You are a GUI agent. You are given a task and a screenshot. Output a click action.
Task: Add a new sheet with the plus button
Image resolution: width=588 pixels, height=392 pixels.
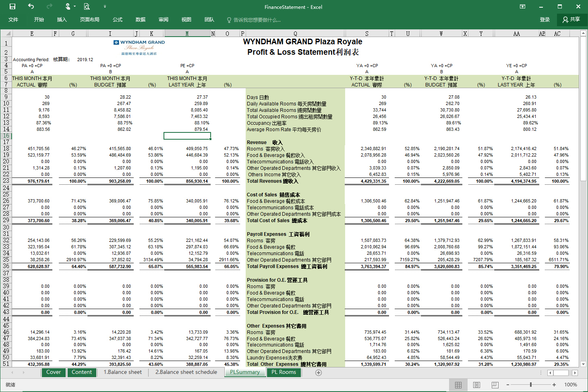click(319, 373)
